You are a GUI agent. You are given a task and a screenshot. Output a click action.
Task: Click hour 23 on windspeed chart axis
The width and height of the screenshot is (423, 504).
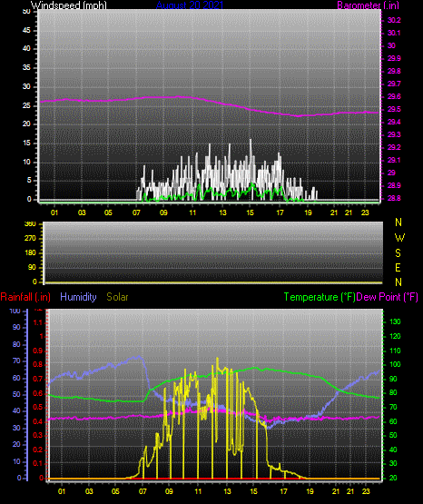[365, 212]
